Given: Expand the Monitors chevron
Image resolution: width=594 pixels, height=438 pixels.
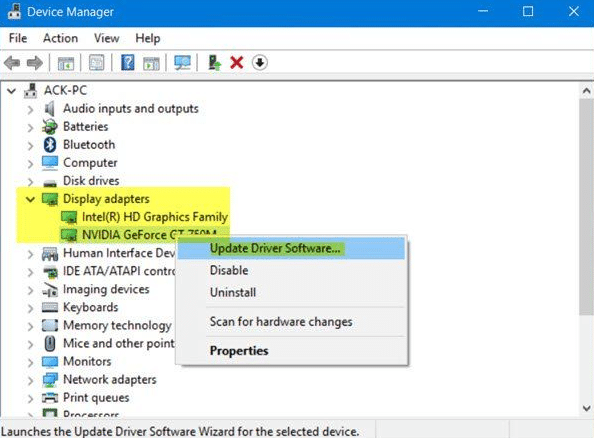Looking at the screenshot, I should pyautogui.click(x=31, y=363).
